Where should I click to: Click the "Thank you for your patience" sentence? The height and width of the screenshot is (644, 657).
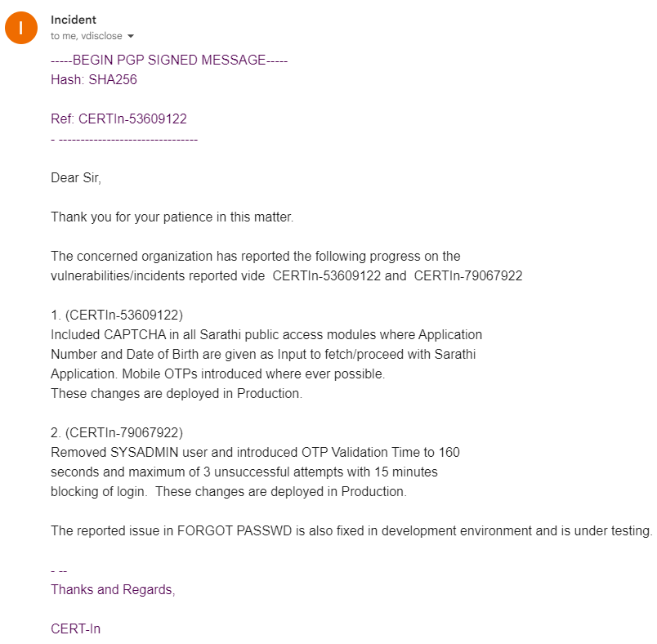pyautogui.click(x=172, y=217)
